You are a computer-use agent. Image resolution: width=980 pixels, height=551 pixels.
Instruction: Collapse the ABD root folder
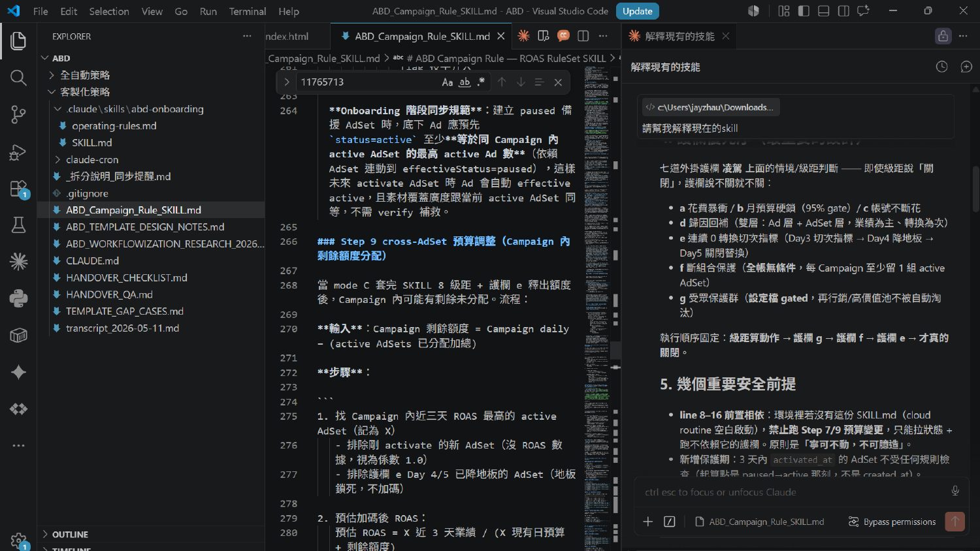61,58
